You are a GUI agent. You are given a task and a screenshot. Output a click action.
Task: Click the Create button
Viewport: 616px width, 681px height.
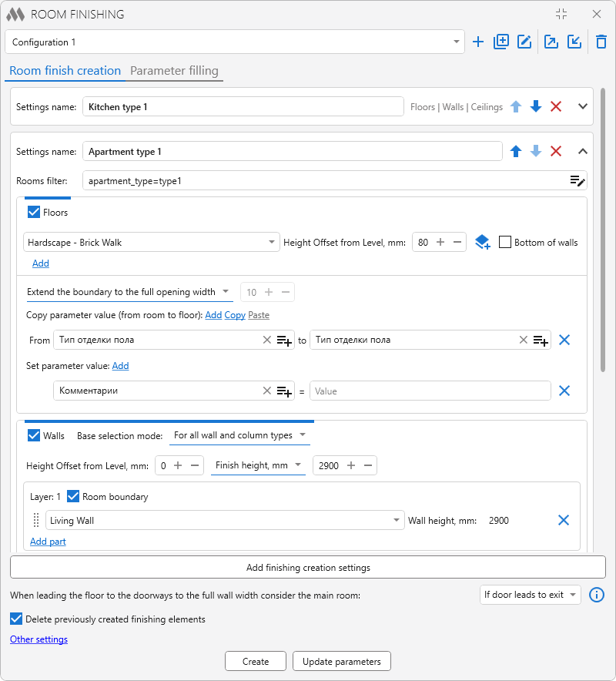coord(256,662)
